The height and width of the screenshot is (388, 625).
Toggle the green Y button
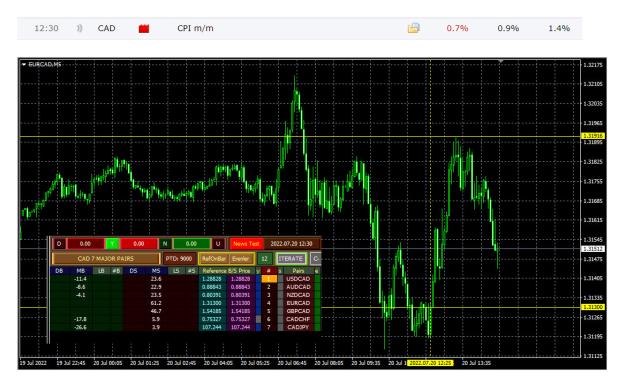(112, 244)
